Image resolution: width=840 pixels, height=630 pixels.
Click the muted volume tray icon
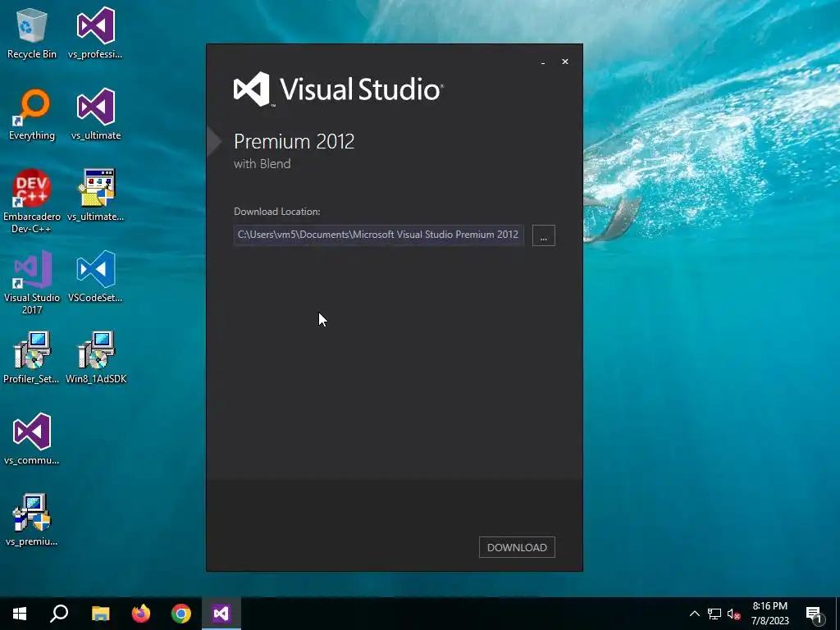[733, 614]
